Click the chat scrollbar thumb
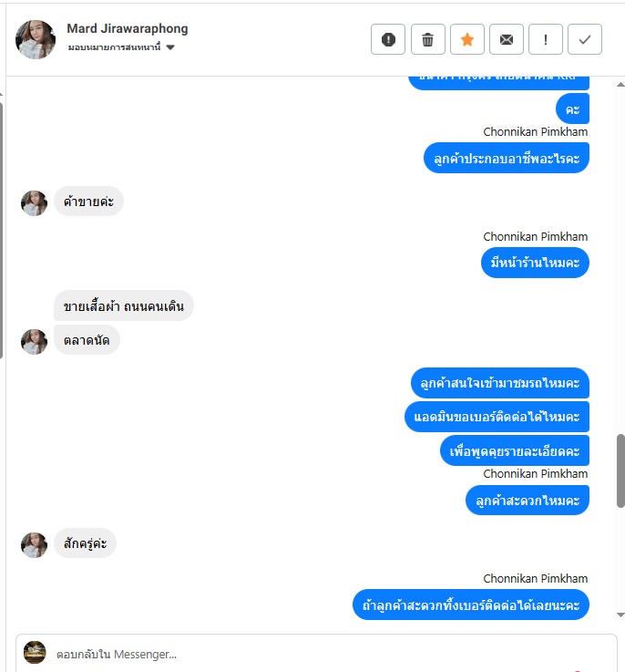The width and height of the screenshot is (625, 672). [x=620, y=470]
